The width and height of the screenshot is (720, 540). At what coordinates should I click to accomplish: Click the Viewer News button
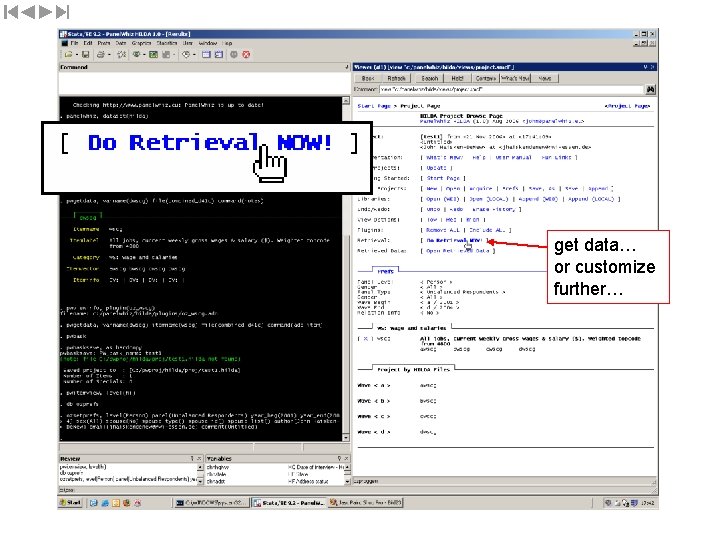[545, 79]
